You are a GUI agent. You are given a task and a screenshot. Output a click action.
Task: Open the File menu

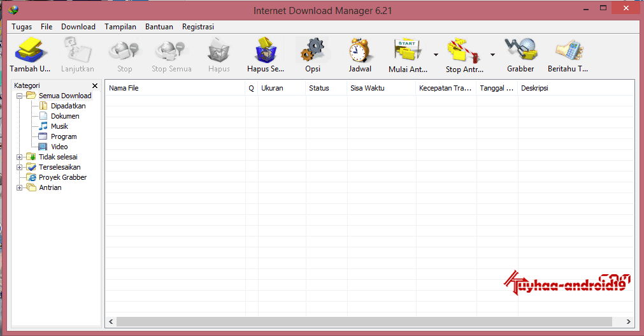[x=47, y=27]
